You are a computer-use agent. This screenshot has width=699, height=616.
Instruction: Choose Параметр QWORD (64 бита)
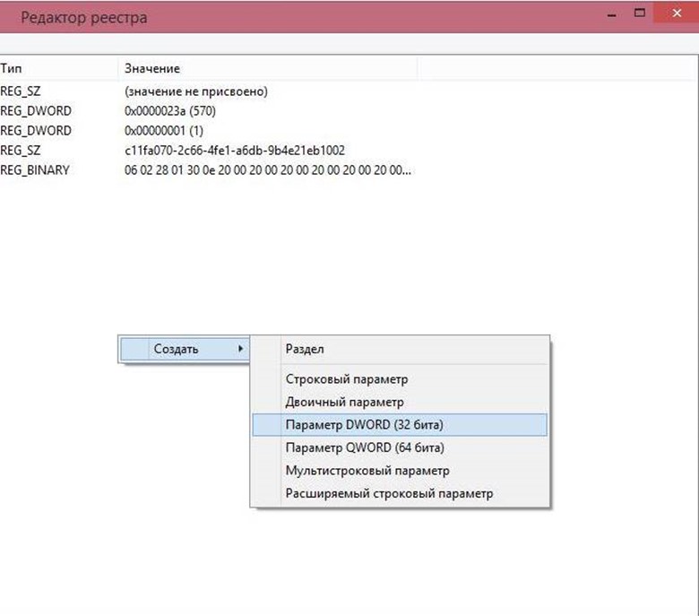pos(365,447)
